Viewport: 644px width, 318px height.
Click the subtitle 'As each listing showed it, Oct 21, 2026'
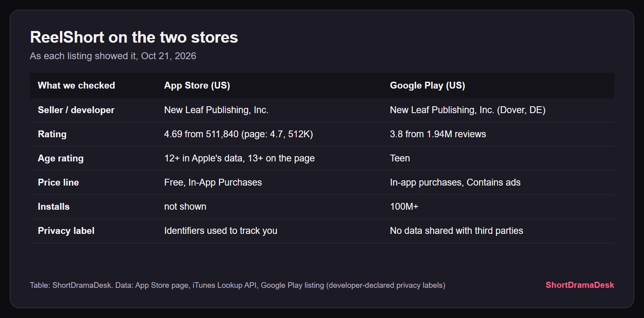(x=113, y=56)
